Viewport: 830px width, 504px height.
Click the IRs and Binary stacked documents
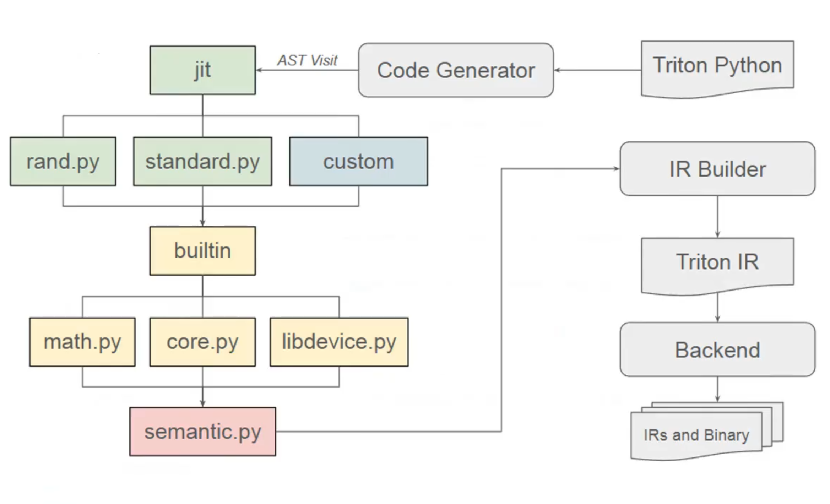[x=707, y=431]
